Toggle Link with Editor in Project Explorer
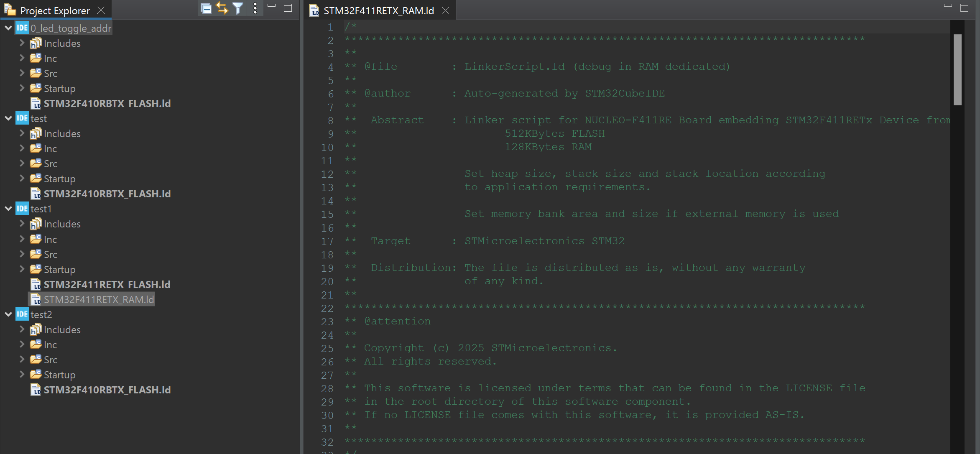This screenshot has height=454, width=980. click(222, 8)
